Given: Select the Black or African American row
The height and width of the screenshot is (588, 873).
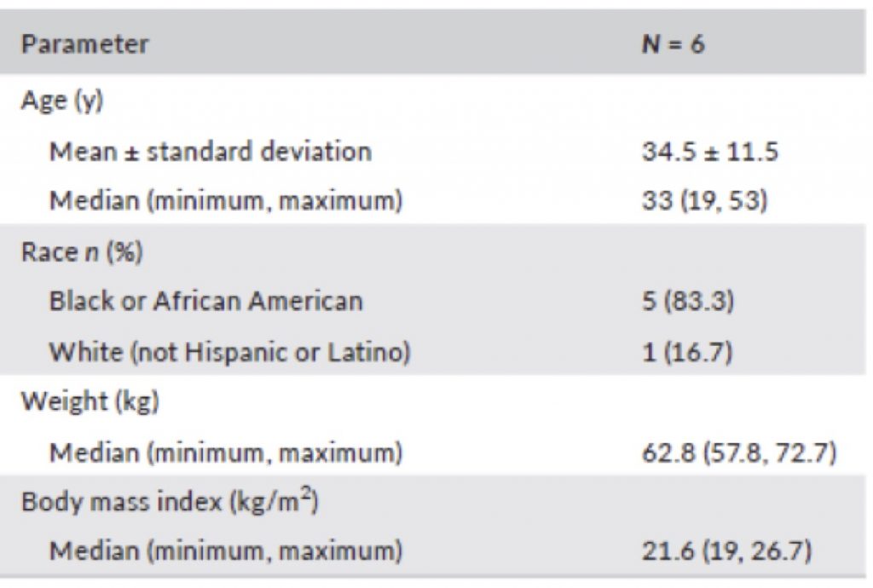Looking at the screenshot, I should pyautogui.click(x=433, y=301).
